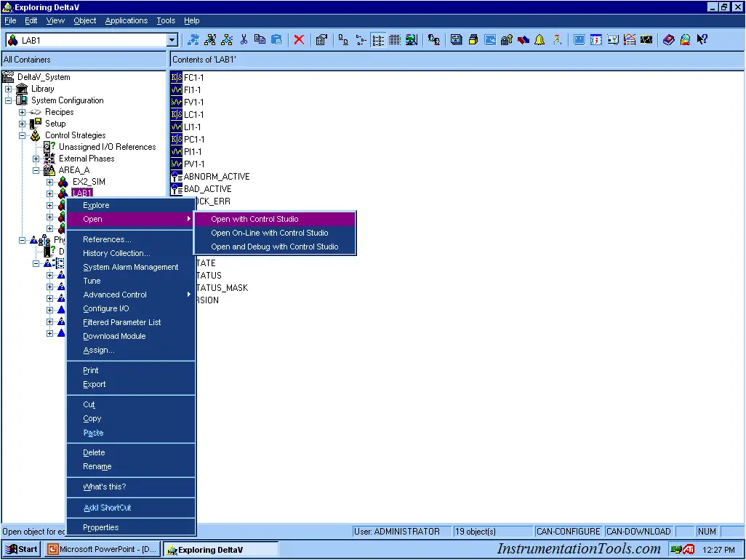Open the Object menu
This screenshot has height=560, width=746.
coord(84,20)
